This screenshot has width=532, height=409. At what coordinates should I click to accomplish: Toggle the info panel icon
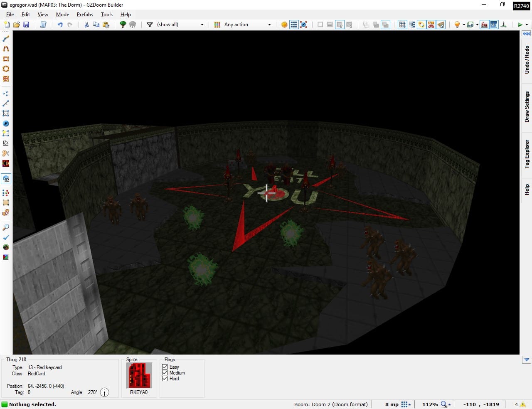(503, 25)
